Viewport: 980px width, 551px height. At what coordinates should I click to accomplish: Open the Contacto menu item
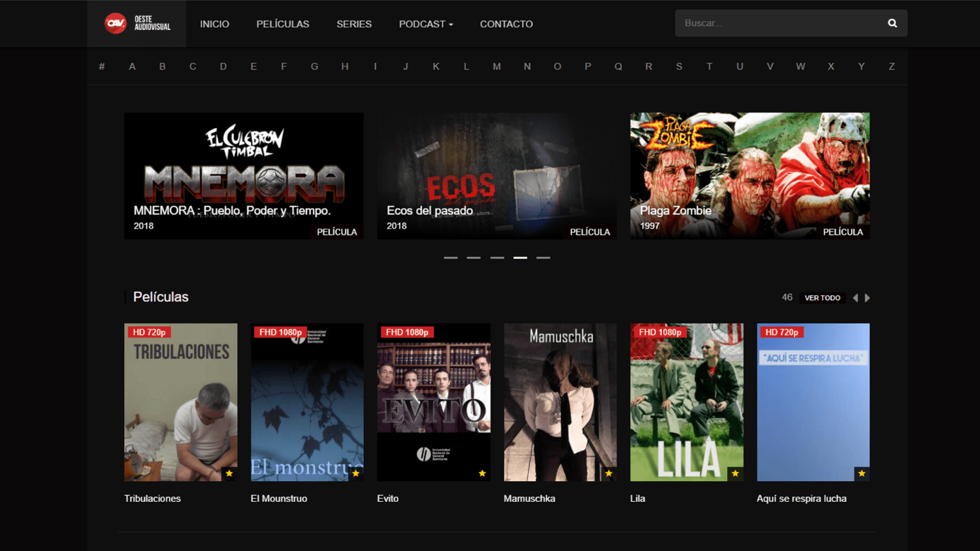click(x=506, y=24)
